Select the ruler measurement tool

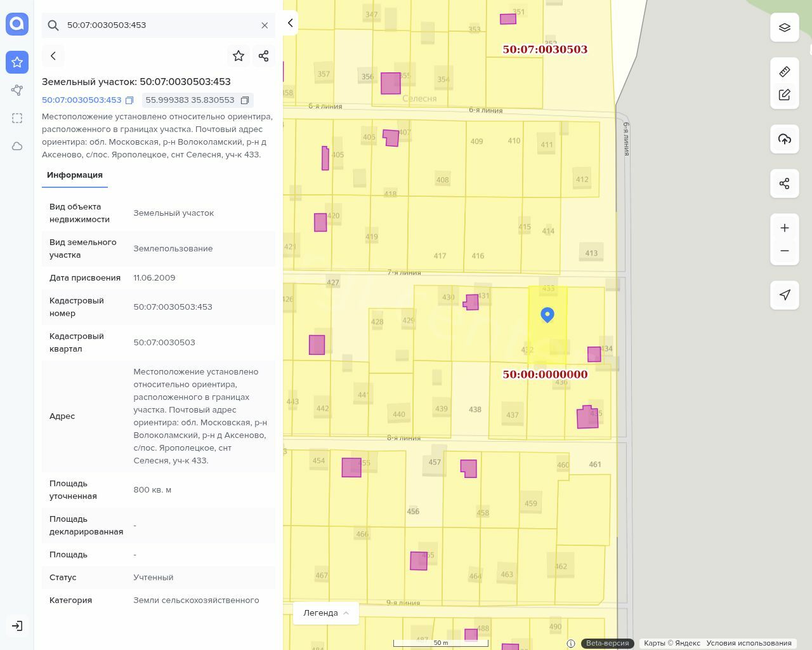785,72
